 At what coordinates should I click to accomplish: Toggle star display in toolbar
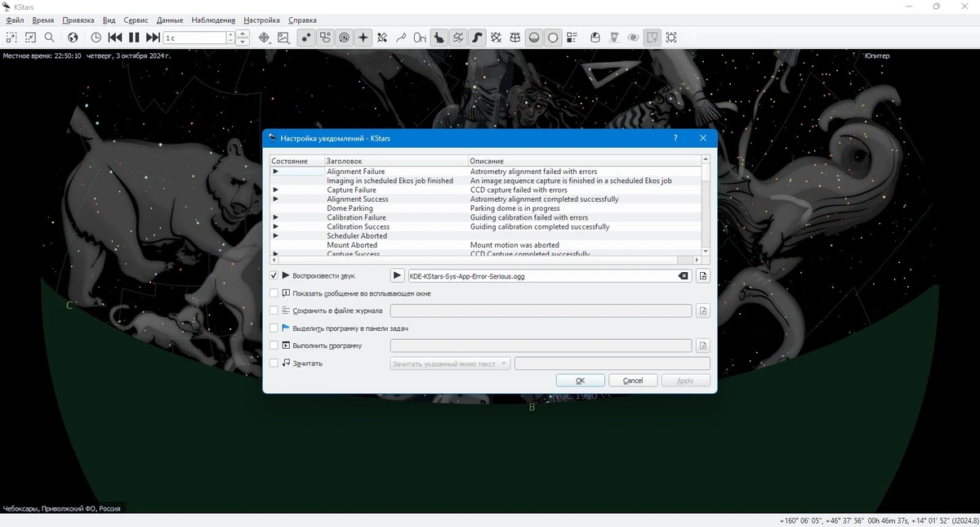point(306,38)
